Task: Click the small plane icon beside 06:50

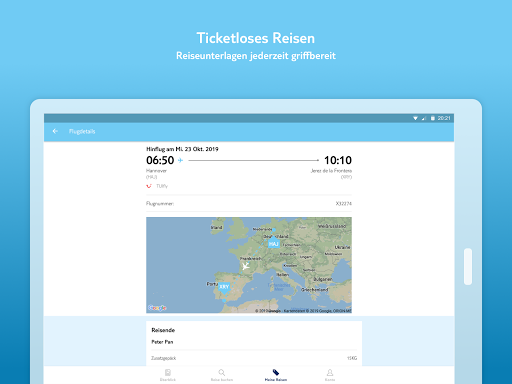Action: (180, 160)
